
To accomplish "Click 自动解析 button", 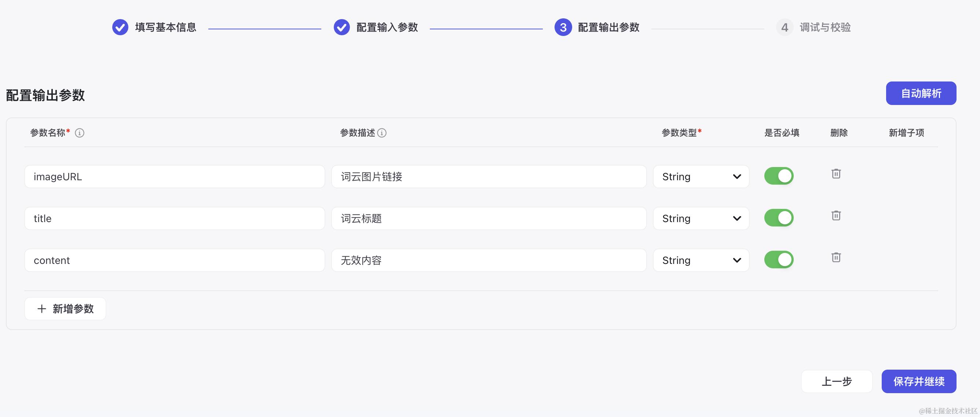I will tap(921, 93).
